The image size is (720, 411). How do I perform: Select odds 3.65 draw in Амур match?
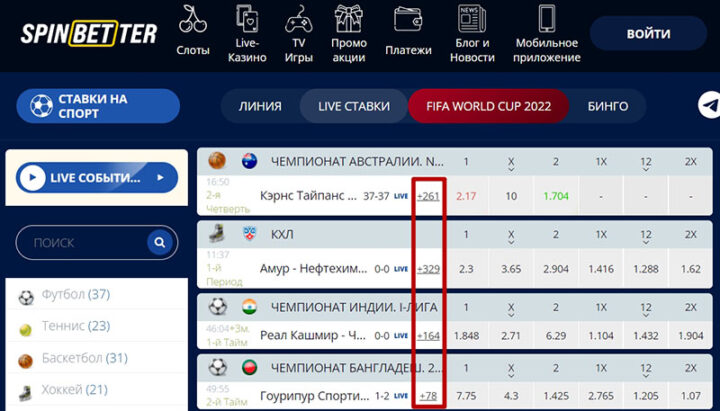(511, 269)
